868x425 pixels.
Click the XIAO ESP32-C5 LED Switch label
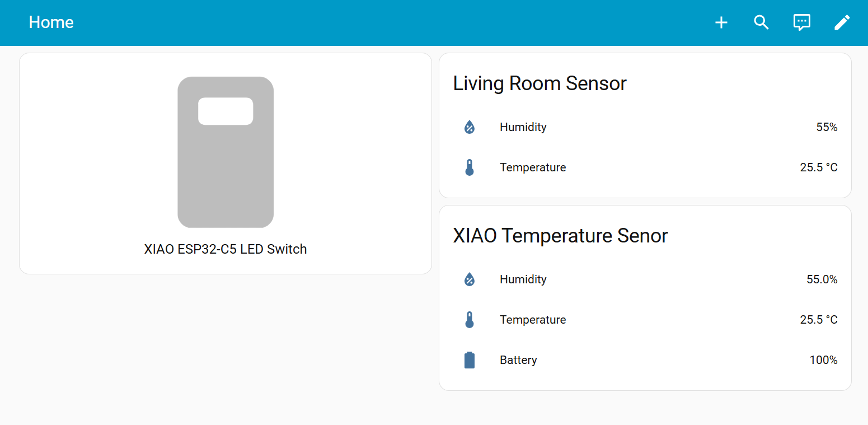click(226, 249)
